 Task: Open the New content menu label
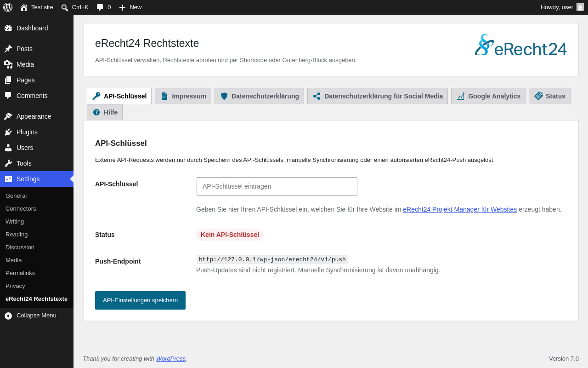click(136, 7)
